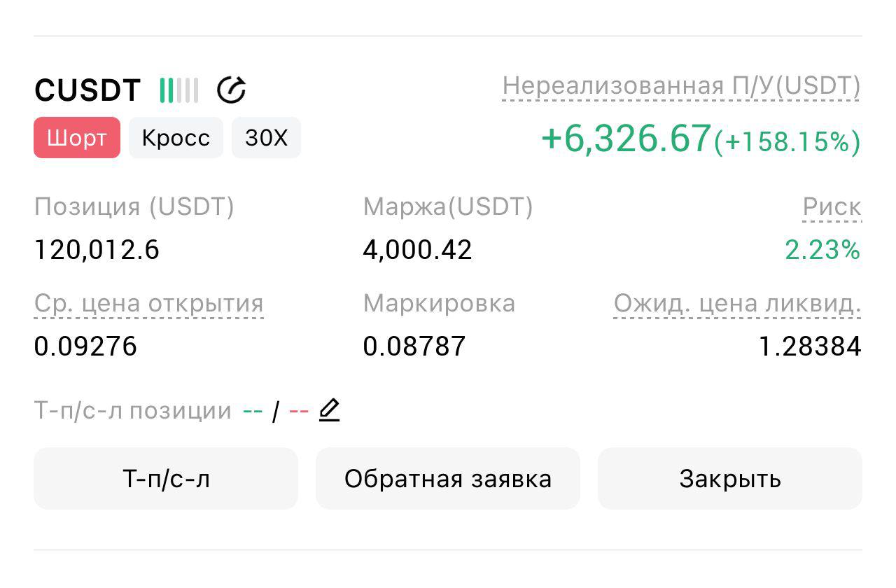The width and height of the screenshot is (896, 588).
Task: Tap the Ожид. цена ликвид. label
Action: coord(737,304)
